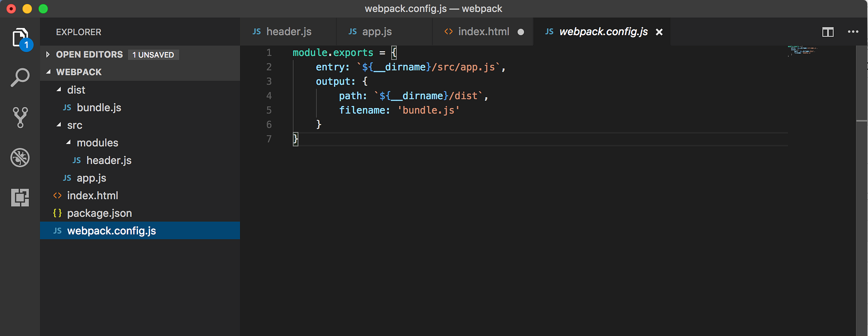
Task: Click the JS icon beside header.js in the tree
Action: tap(76, 161)
